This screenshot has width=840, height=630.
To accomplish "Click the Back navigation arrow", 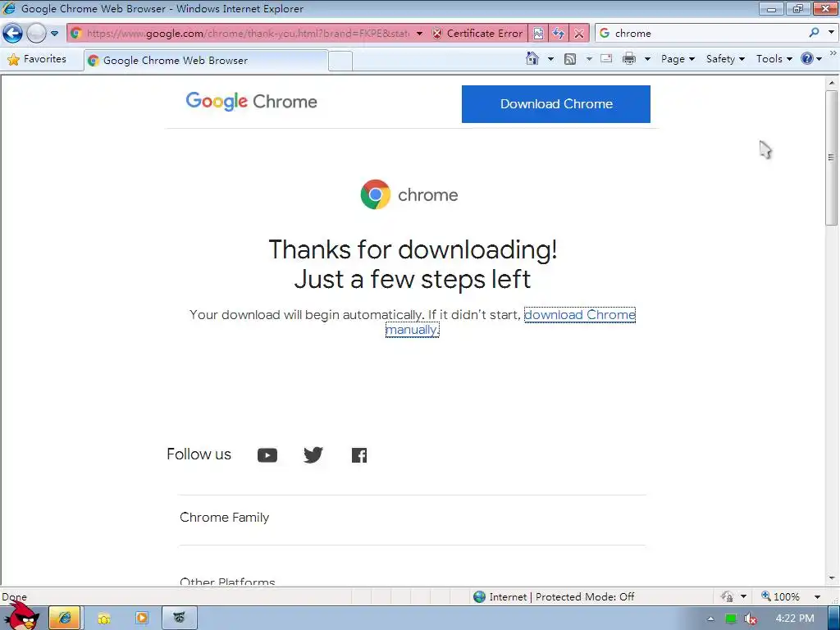I will tap(13, 33).
